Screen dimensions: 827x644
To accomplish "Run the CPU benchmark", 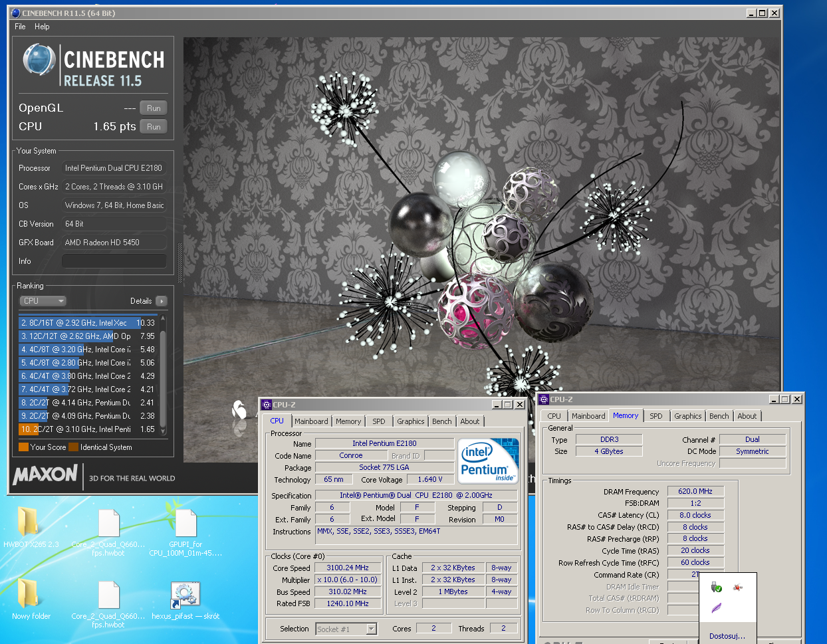I will tap(154, 126).
